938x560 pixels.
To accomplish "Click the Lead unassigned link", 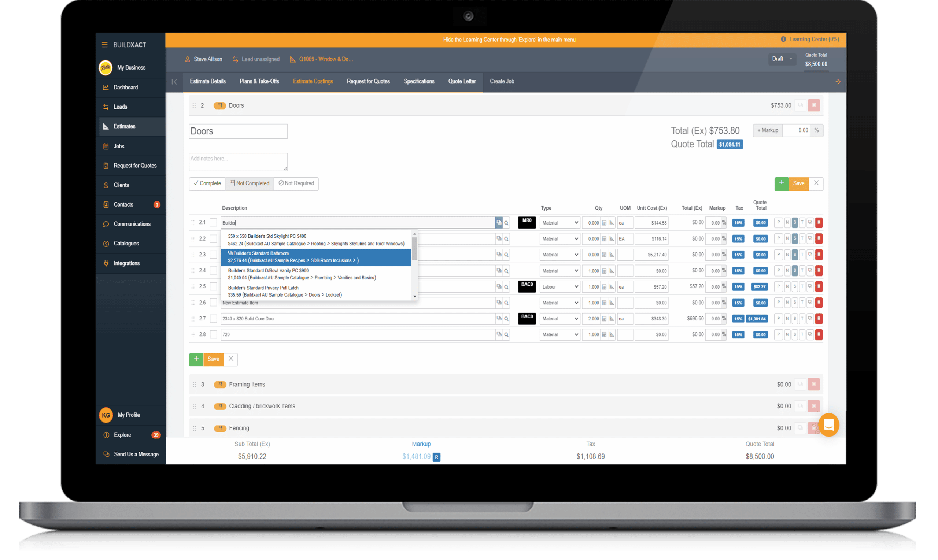I will (x=256, y=59).
